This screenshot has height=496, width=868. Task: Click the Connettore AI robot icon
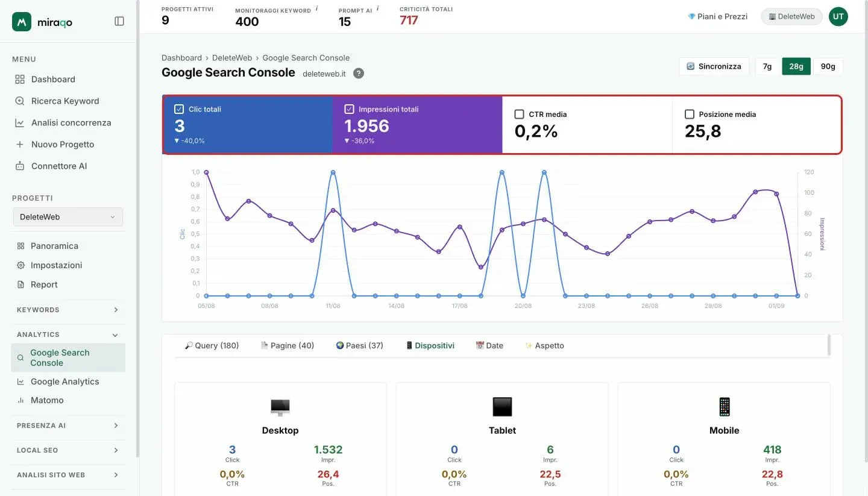(x=20, y=166)
